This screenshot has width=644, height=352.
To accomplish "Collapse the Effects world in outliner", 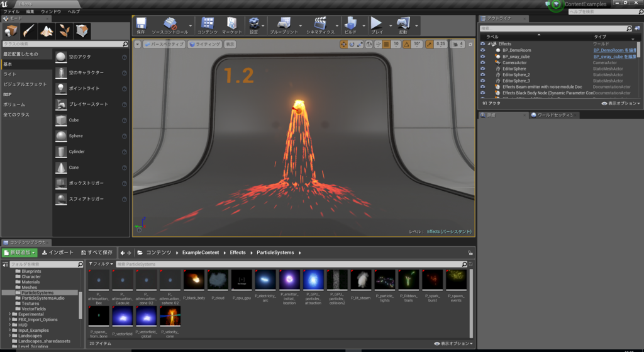I will (489, 43).
